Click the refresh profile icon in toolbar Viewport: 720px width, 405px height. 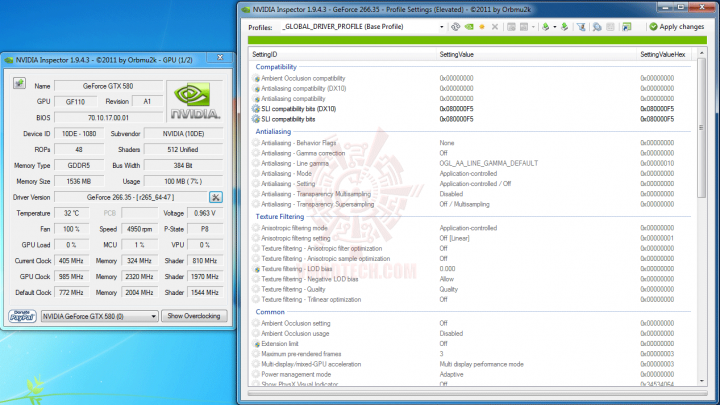coord(455,27)
